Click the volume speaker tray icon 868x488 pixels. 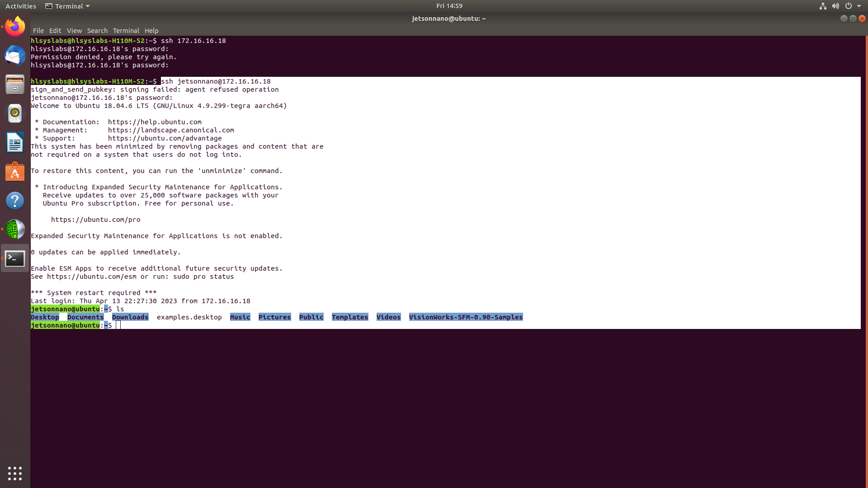click(835, 6)
